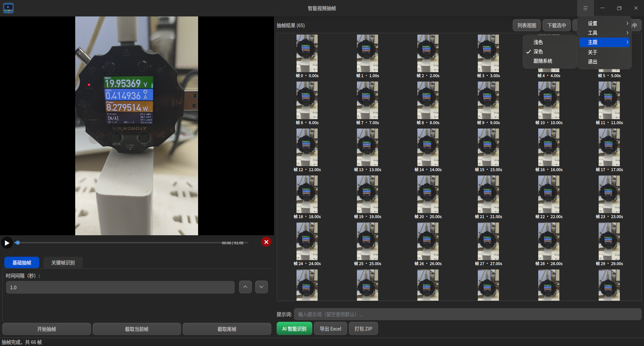Screen dimensions: 644x346
Task: Switch to the 基础抽帧 tab
Action: pos(22,262)
